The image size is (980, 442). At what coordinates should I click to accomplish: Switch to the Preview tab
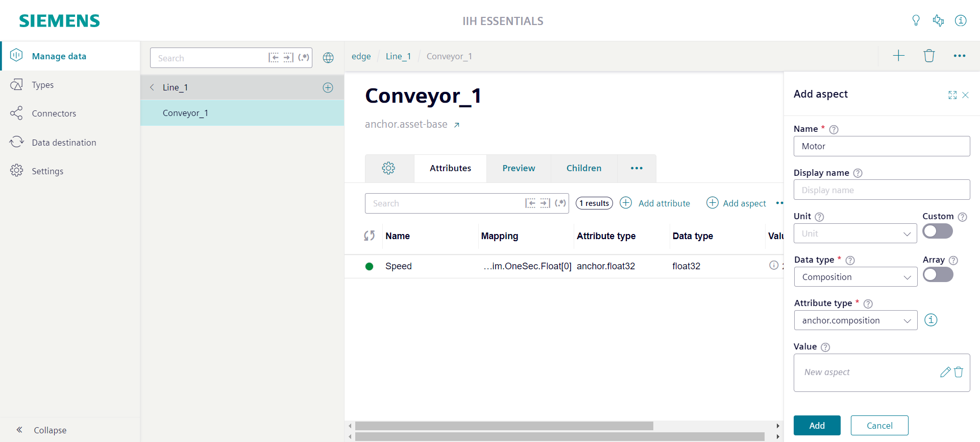[x=519, y=168]
